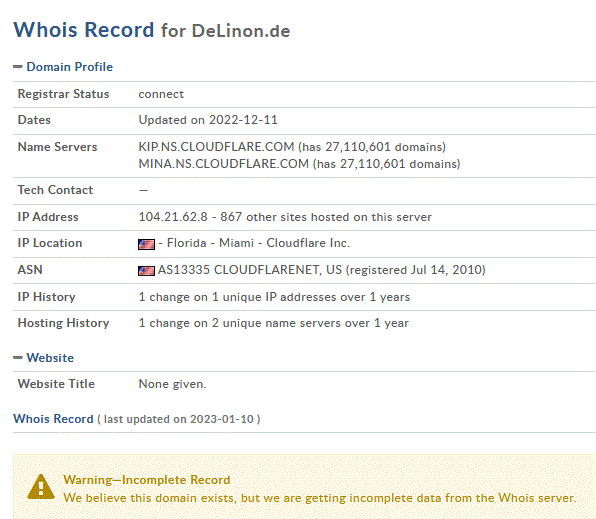Click the US flag in IP Location
Image resolution: width=596 pixels, height=519 pixels.
pos(146,244)
